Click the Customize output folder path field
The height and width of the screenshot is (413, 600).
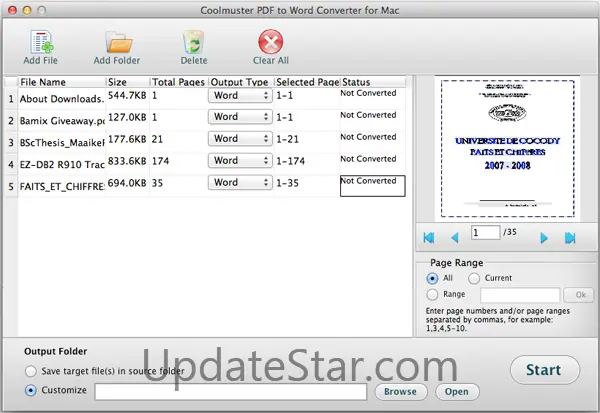(x=231, y=392)
